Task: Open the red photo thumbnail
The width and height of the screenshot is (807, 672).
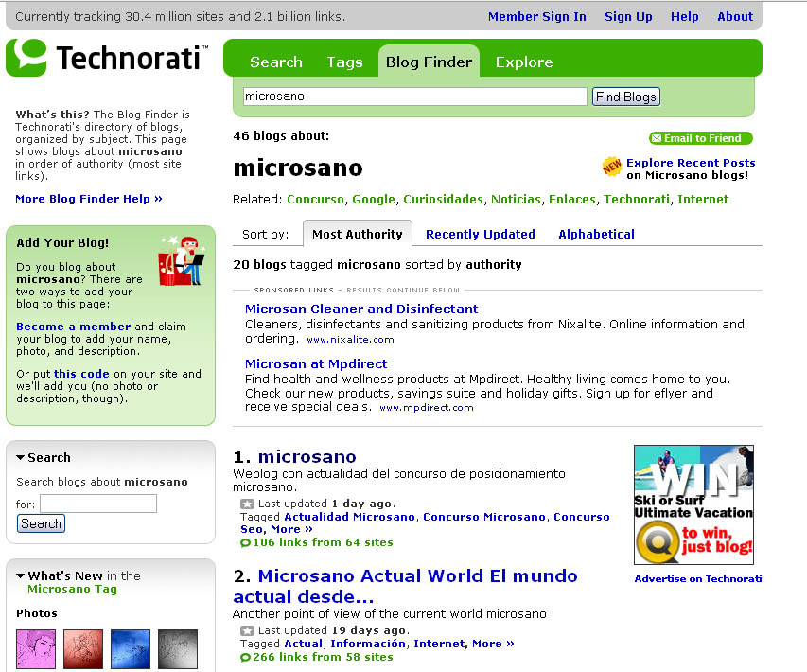Action: click(83, 649)
